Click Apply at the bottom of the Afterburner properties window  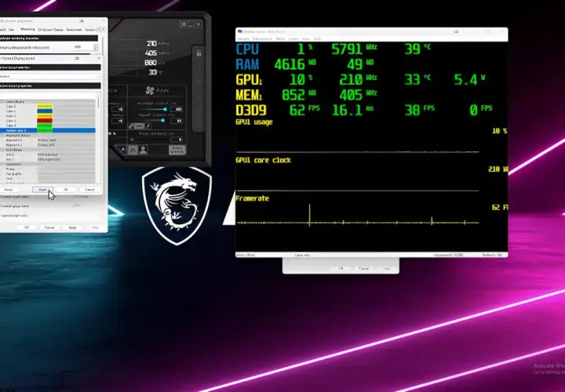point(72,227)
